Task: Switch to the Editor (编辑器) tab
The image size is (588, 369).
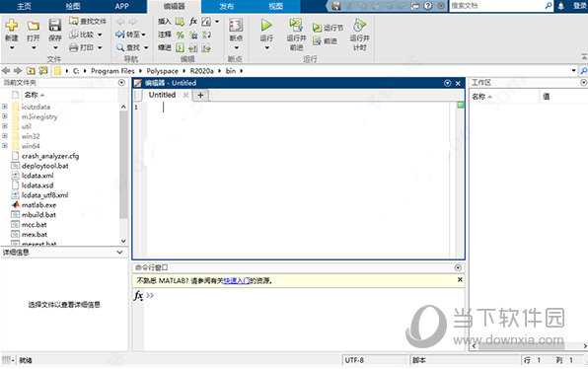Action: 175,6
